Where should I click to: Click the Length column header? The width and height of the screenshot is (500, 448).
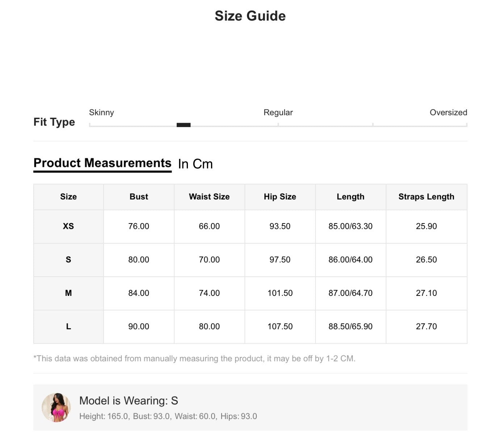[x=350, y=197]
